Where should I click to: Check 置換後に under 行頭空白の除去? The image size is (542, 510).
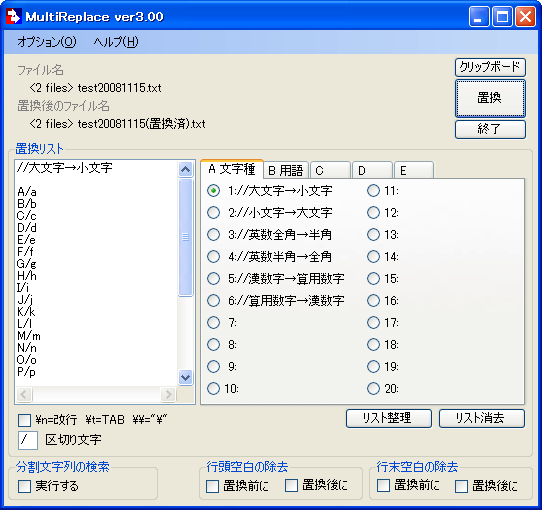[x=291, y=485]
